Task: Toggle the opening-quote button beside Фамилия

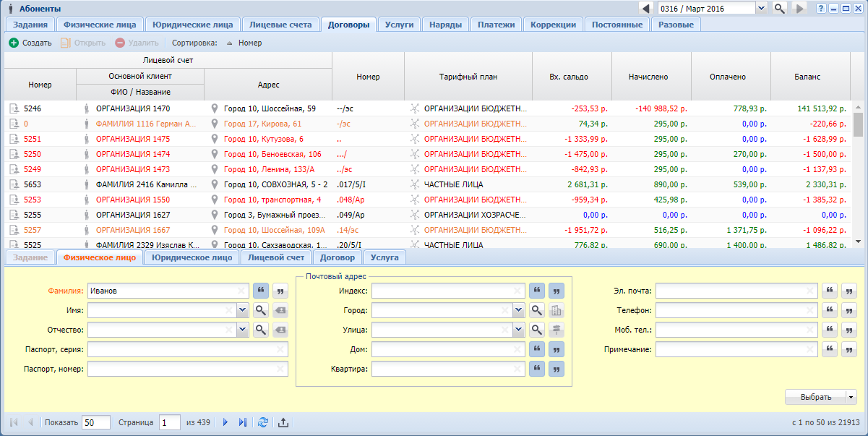Action: point(261,291)
